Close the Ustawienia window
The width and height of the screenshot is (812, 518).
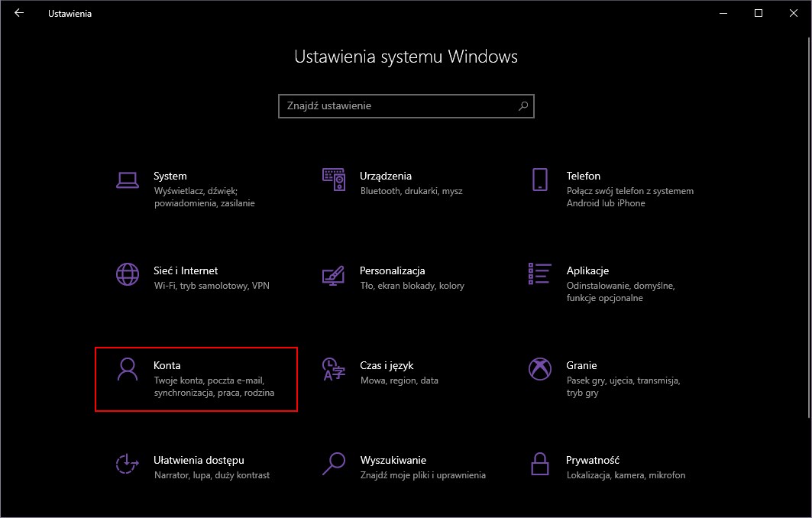pyautogui.click(x=794, y=13)
